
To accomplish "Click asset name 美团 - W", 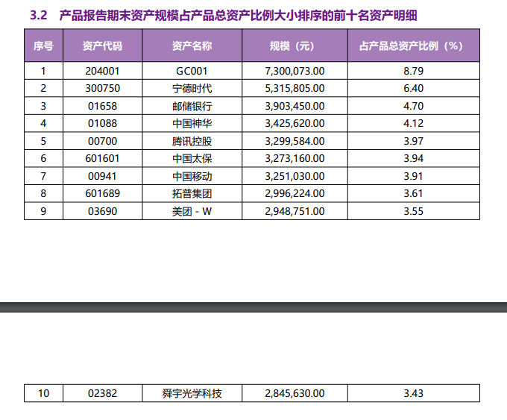I will 192,211.
